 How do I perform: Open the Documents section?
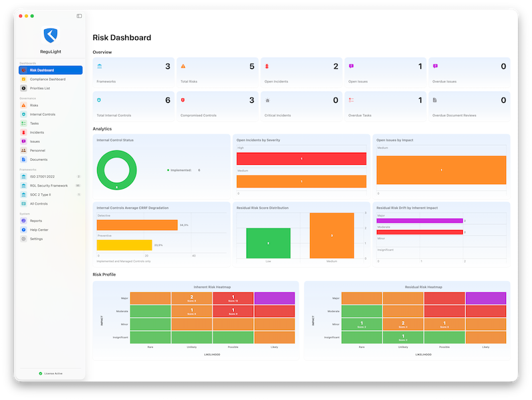click(39, 159)
